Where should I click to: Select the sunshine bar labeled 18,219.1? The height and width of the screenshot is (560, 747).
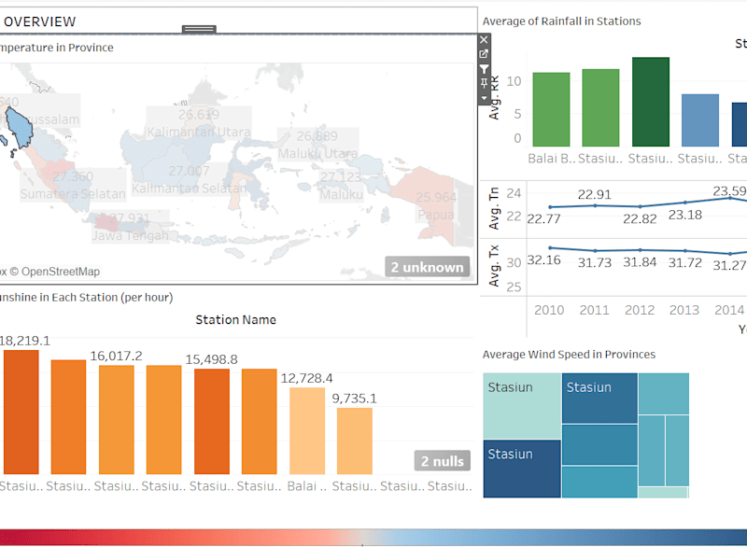click(21, 413)
